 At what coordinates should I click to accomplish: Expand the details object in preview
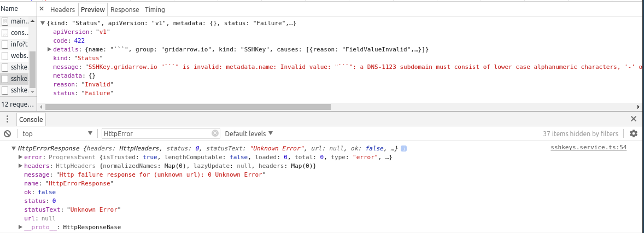pos(49,49)
